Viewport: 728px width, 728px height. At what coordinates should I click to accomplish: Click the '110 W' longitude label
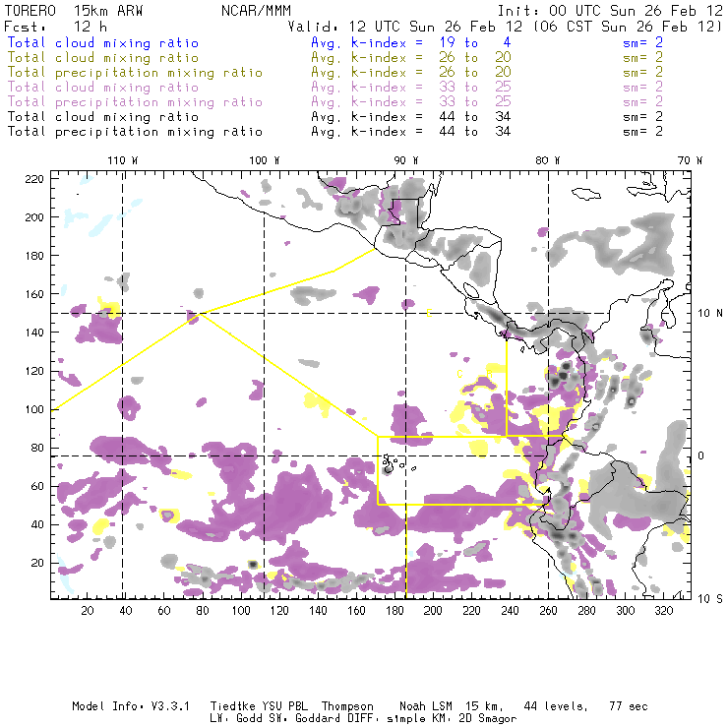coord(123,160)
